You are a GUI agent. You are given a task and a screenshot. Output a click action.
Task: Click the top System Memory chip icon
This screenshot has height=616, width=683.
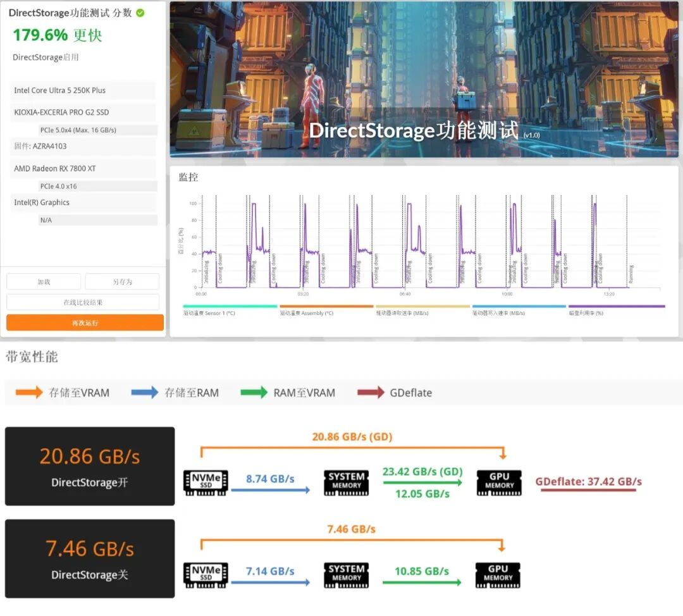[347, 483]
